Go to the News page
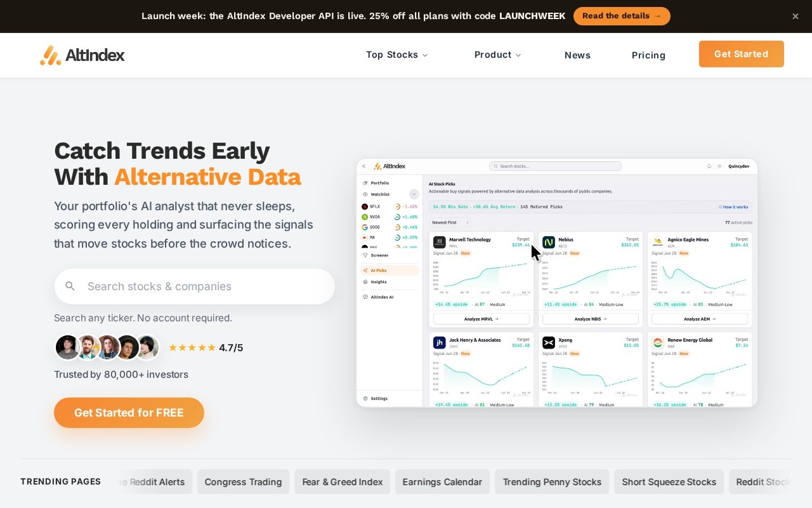 (x=577, y=55)
